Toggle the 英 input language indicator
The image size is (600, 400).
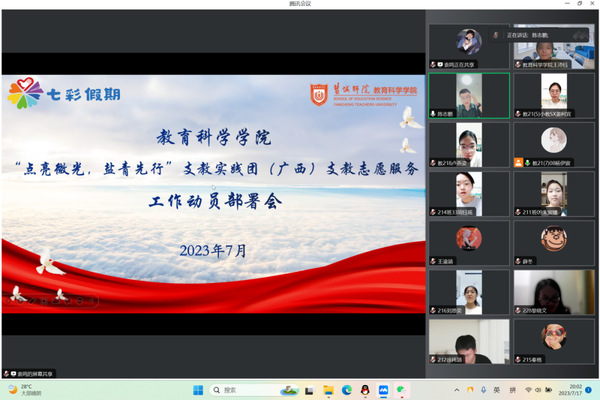point(497,390)
